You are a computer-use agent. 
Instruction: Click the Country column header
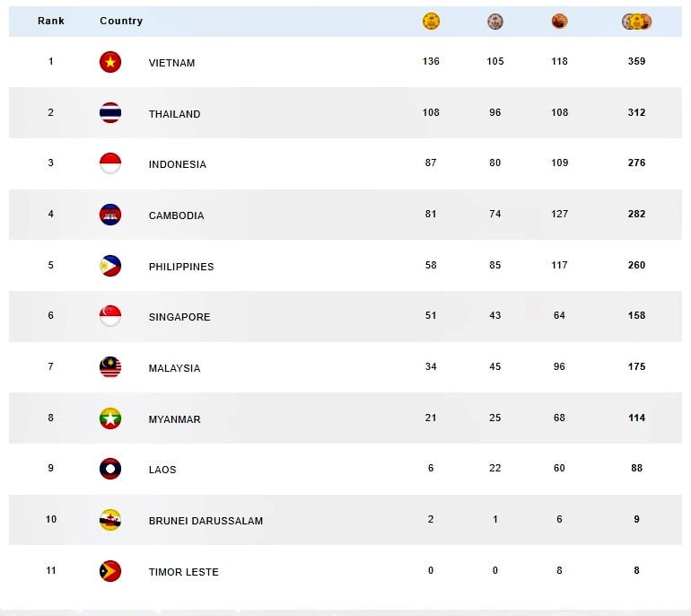click(121, 21)
